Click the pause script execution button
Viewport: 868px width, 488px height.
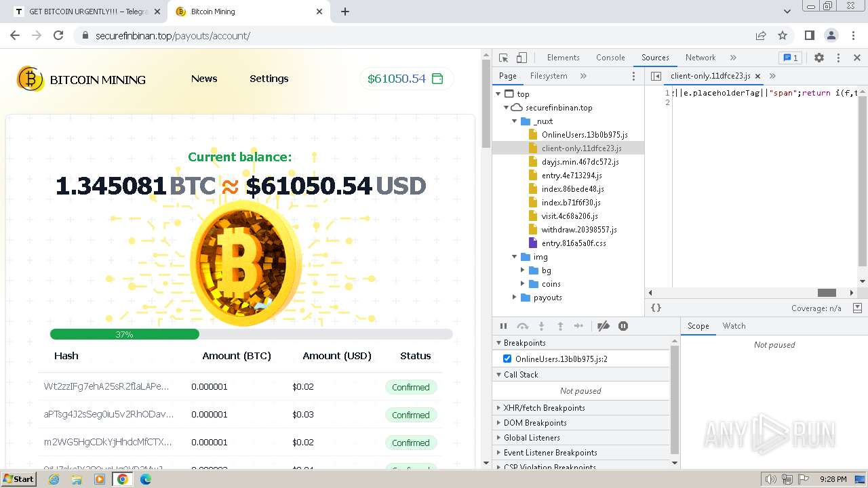503,326
